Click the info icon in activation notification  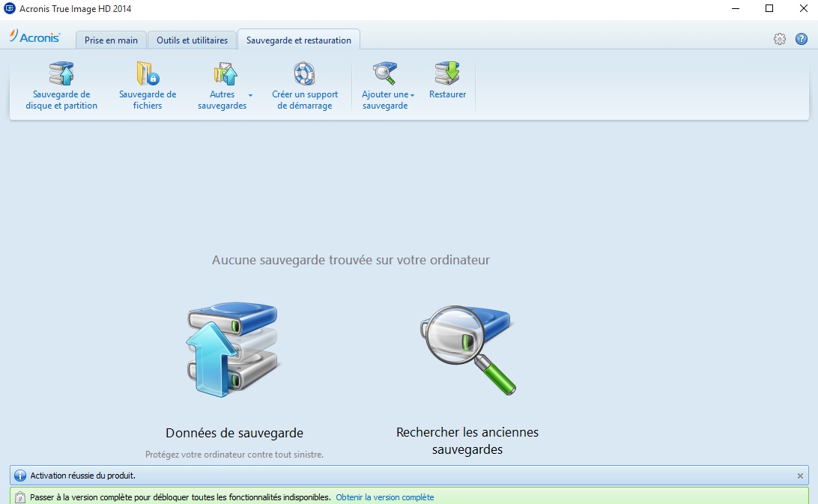click(x=20, y=476)
